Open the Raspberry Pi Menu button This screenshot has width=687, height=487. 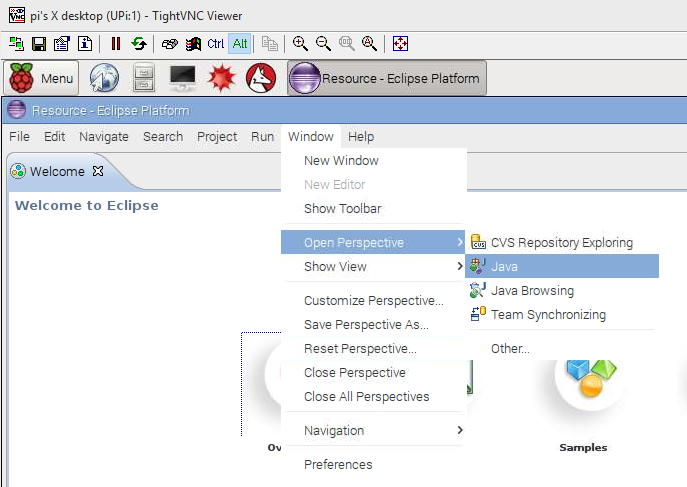point(42,78)
